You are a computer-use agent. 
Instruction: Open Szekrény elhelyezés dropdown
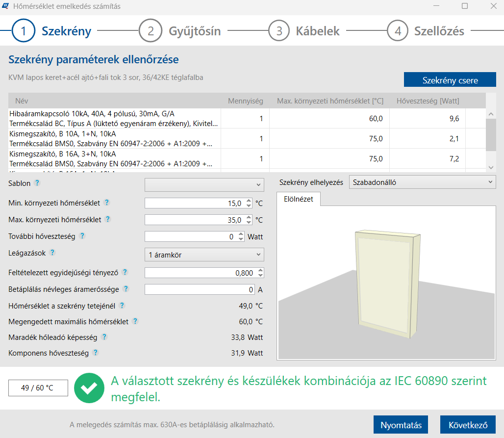422,182
